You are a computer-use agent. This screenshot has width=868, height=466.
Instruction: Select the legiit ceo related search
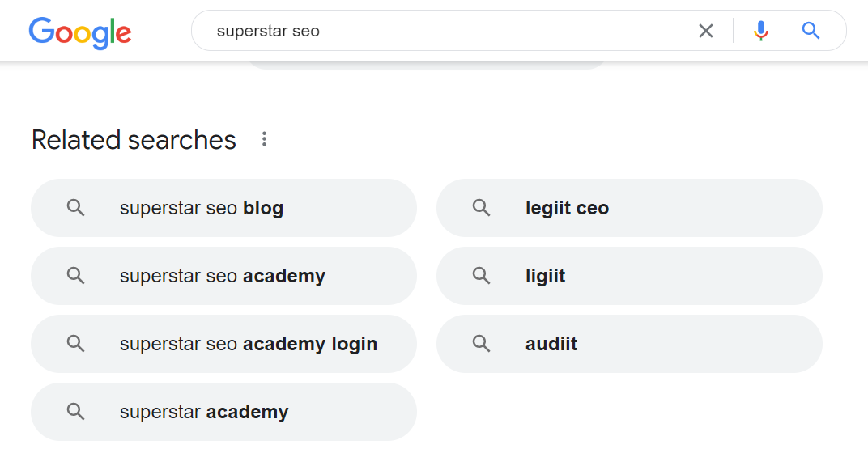(x=629, y=208)
